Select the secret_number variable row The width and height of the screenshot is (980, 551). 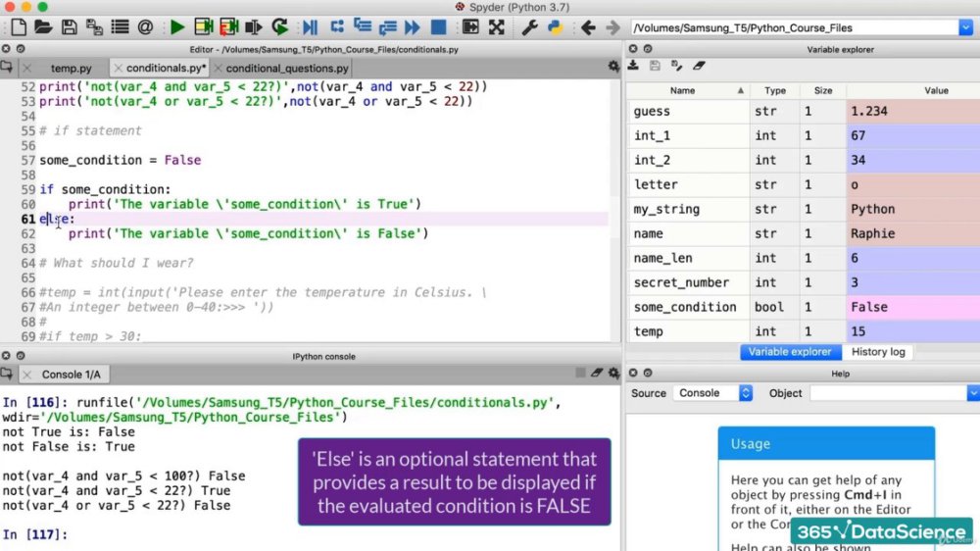(x=804, y=282)
